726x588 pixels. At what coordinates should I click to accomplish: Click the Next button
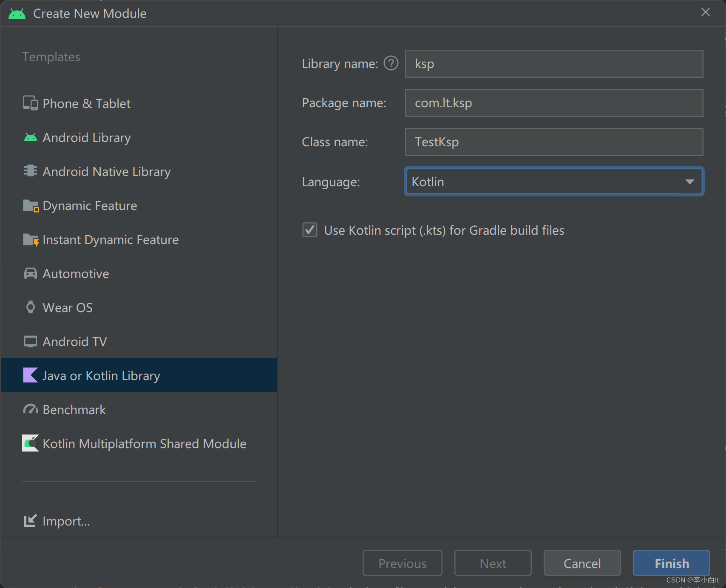pos(493,563)
